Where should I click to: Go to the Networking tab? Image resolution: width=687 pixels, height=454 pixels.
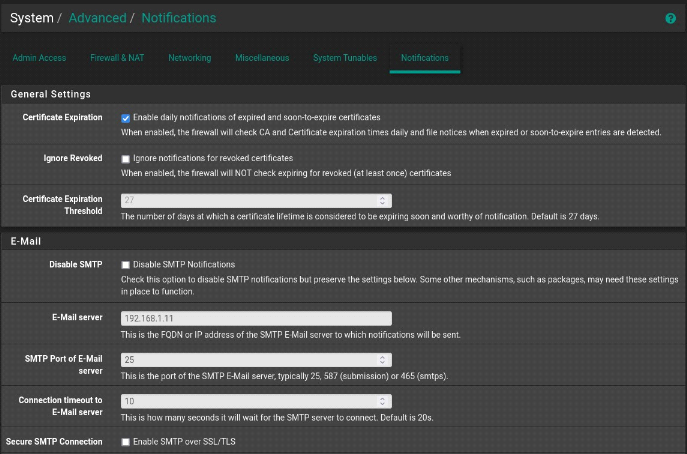[x=190, y=58]
